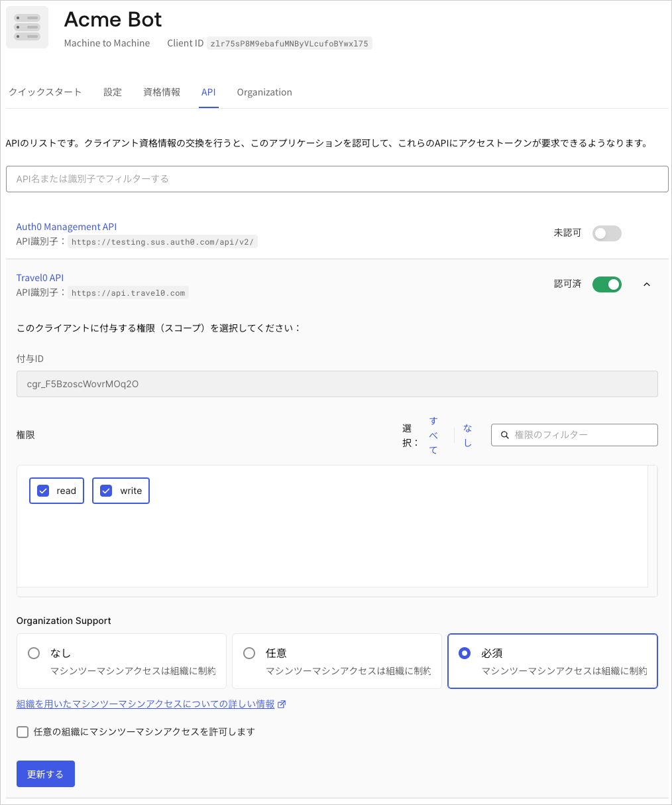This screenshot has width=672, height=805.
Task: Open the クイックスタート tab
Action: (x=45, y=92)
